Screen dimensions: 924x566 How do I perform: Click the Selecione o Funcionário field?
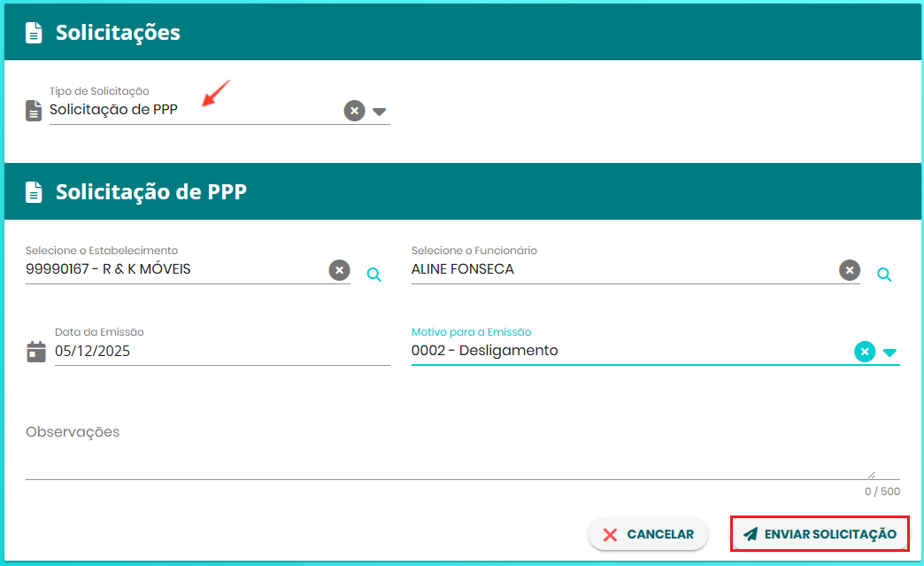coord(635,269)
